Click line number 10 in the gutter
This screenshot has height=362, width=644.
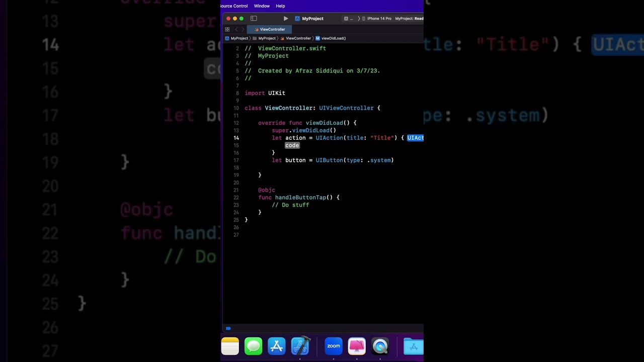click(x=236, y=108)
